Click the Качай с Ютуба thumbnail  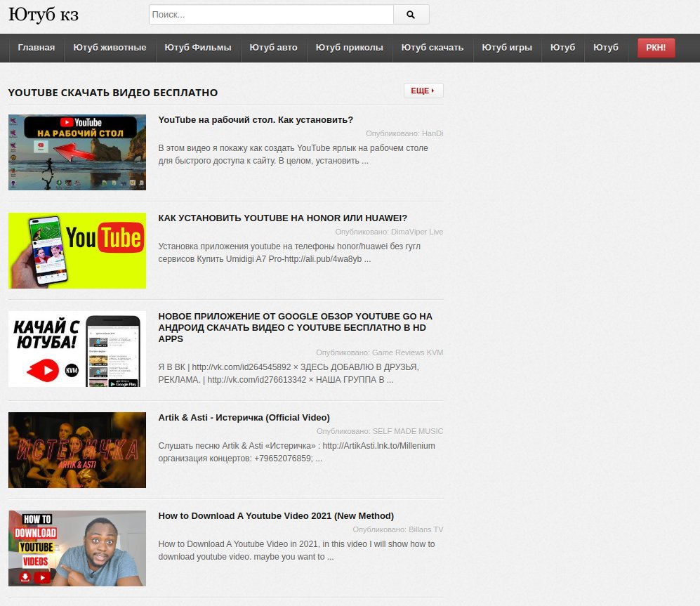[x=77, y=349]
